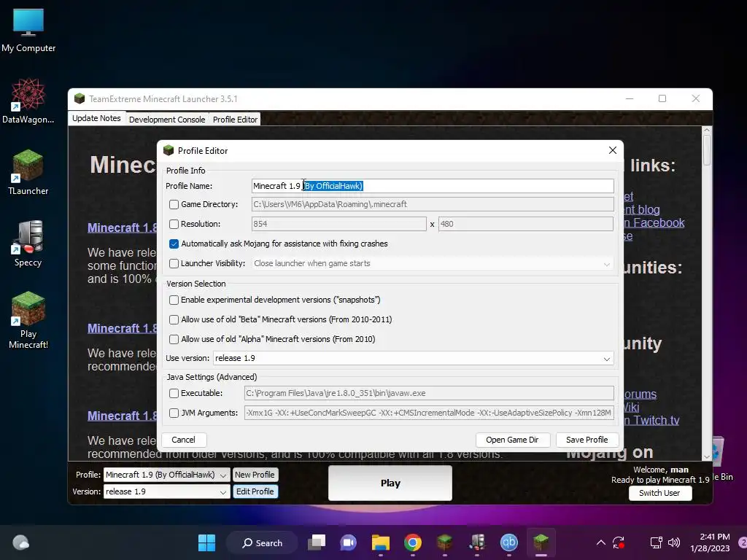The image size is (747, 560).
Task: Click the Save Profile button
Action: coord(587,440)
